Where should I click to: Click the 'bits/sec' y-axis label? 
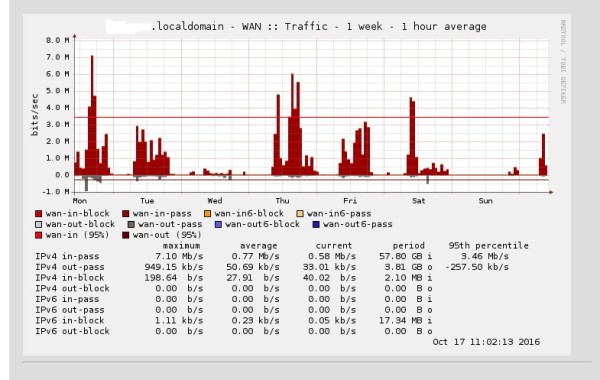(x=35, y=115)
